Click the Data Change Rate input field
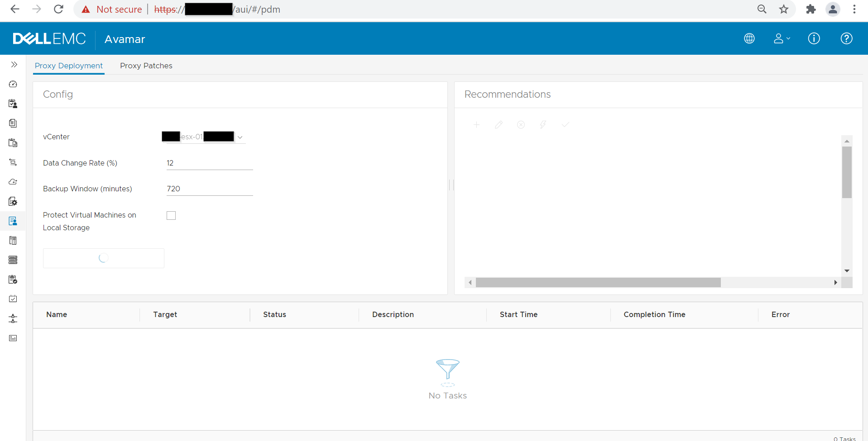Viewport: 868px width, 441px height. pos(209,163)
